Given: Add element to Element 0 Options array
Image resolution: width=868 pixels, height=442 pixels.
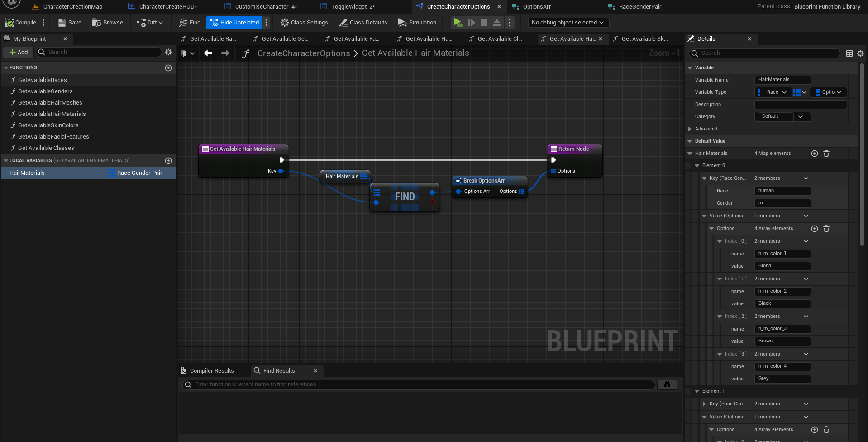Looking at the screenshot, I should pos(815,229).
